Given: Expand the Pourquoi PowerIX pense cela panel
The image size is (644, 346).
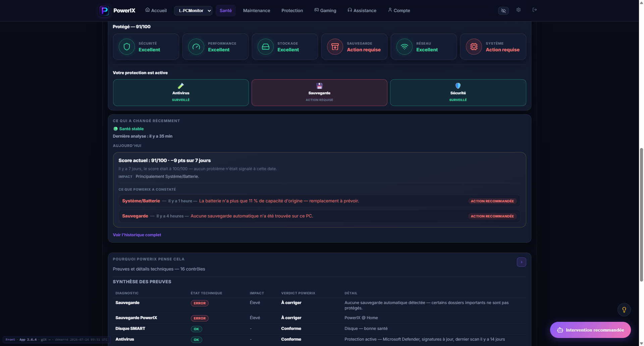Looking at the screenshot, I should point(521,262).
